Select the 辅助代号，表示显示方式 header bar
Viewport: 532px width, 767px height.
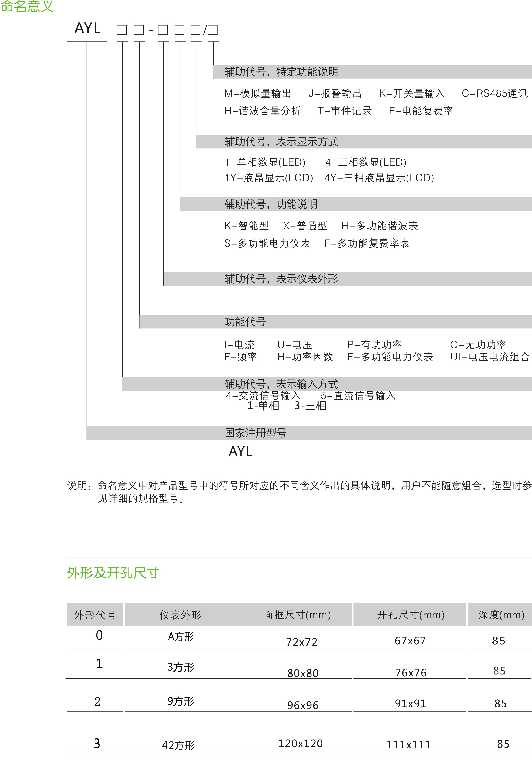pos(364,142)
